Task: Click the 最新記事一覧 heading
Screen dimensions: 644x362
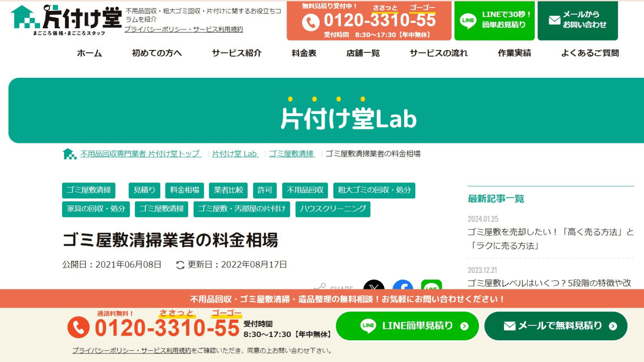Action: click(x=496, y=199)
